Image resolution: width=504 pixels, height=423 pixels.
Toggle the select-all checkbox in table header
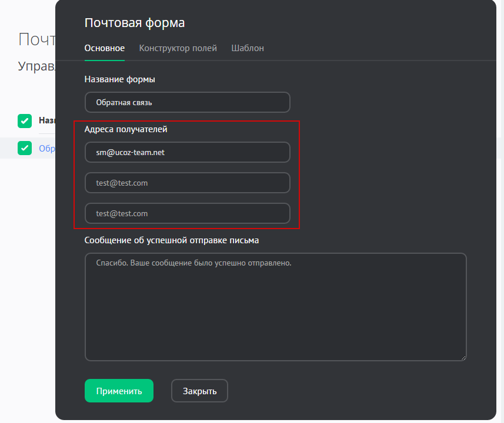[24, 120]
